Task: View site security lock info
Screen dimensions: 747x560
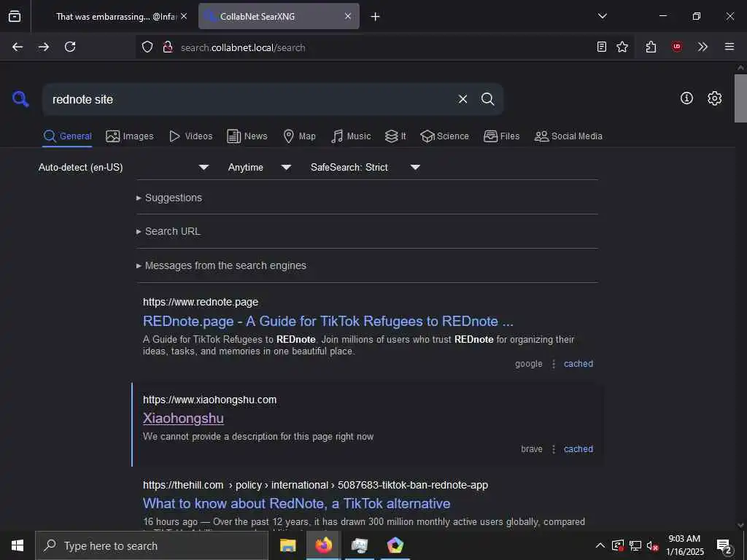Action: pyautogui.click(x=167, y=47)
